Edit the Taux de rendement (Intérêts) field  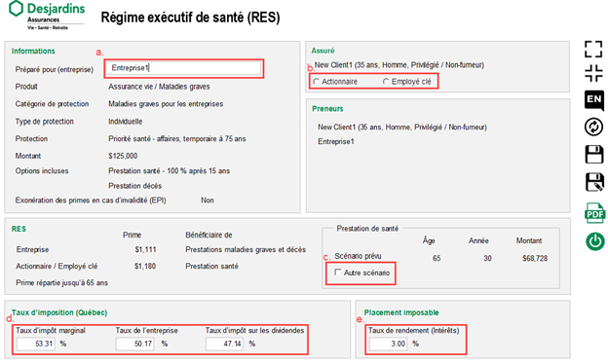[388, 344]
